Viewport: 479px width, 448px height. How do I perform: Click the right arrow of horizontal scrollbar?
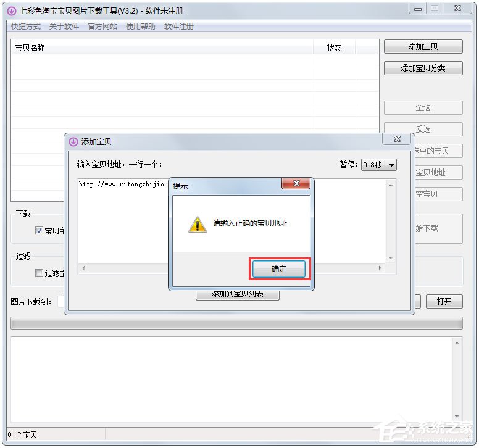(x=380, y=268)
